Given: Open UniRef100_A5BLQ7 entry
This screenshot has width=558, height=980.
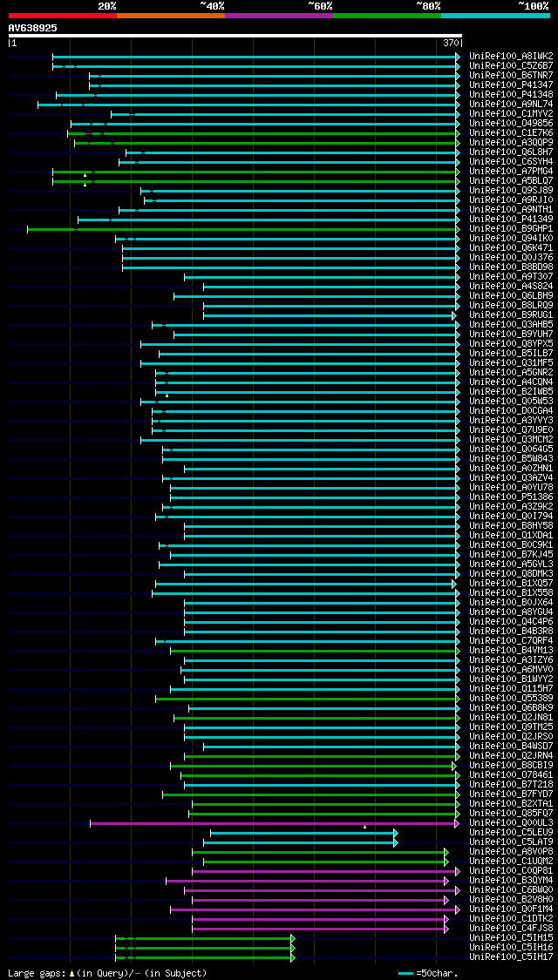Looking at the screenshot, I should (x=511, y=181).
